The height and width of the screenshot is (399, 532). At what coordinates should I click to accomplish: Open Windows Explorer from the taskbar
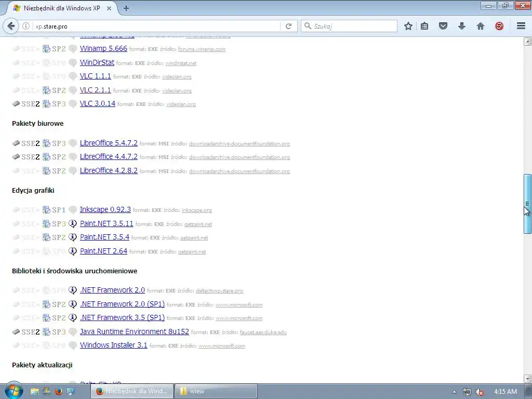[x=34, y=391]
